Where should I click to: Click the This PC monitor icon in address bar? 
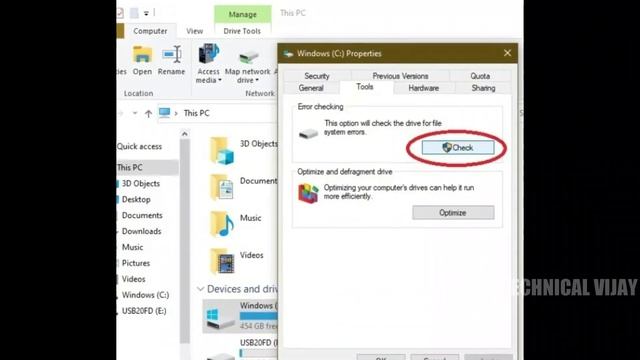[x=164, y=113]
